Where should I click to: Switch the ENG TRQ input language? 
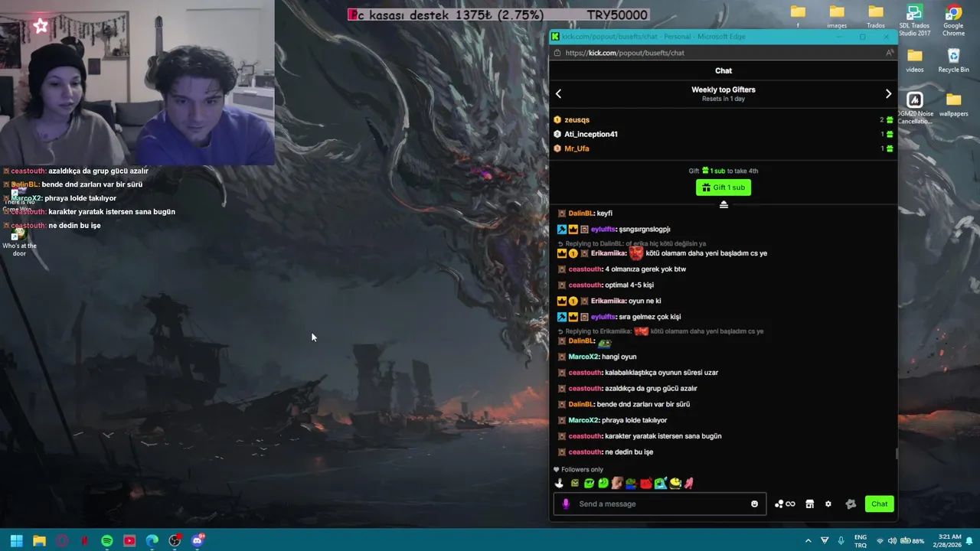[x=861, y=540]
